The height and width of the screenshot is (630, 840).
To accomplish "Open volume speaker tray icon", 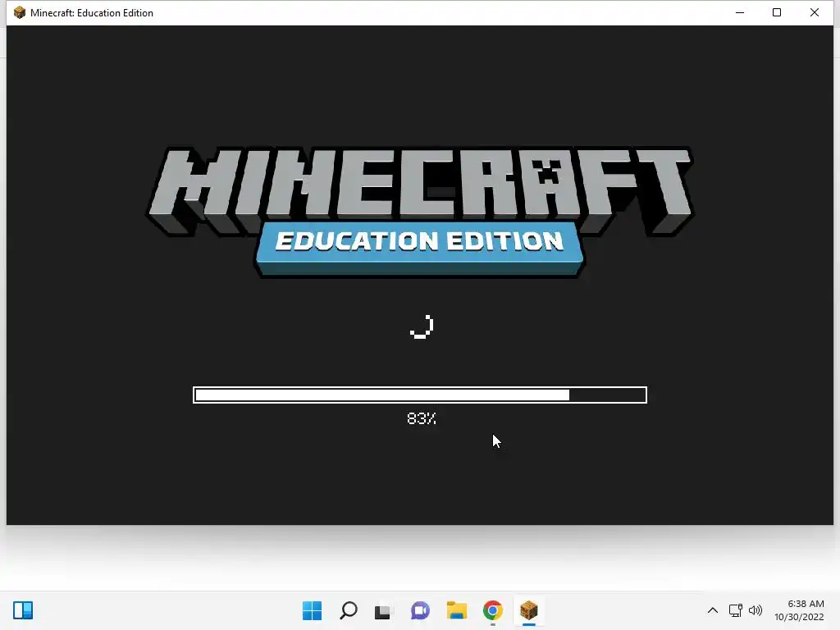I will pos(756,610).
